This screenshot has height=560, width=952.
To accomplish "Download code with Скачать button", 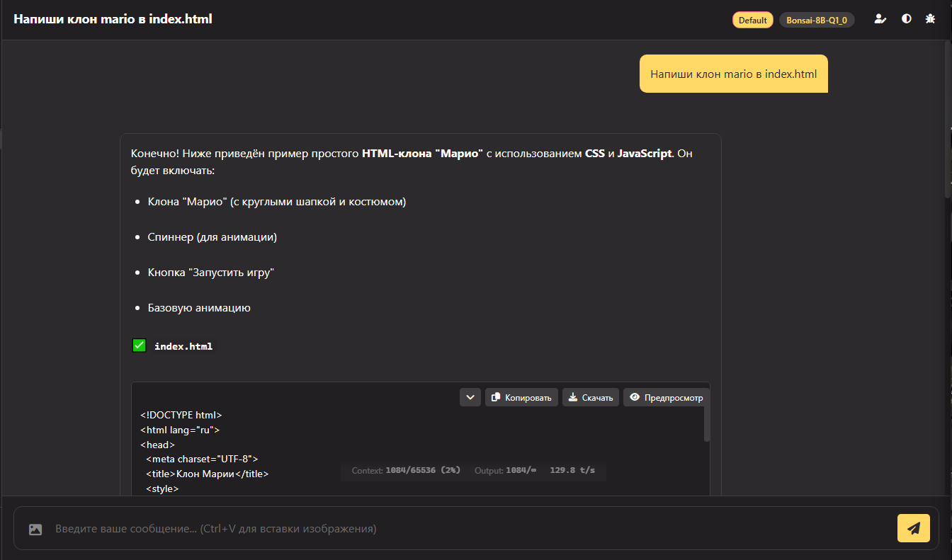I will pyautogui.click(x=591, y=397).
